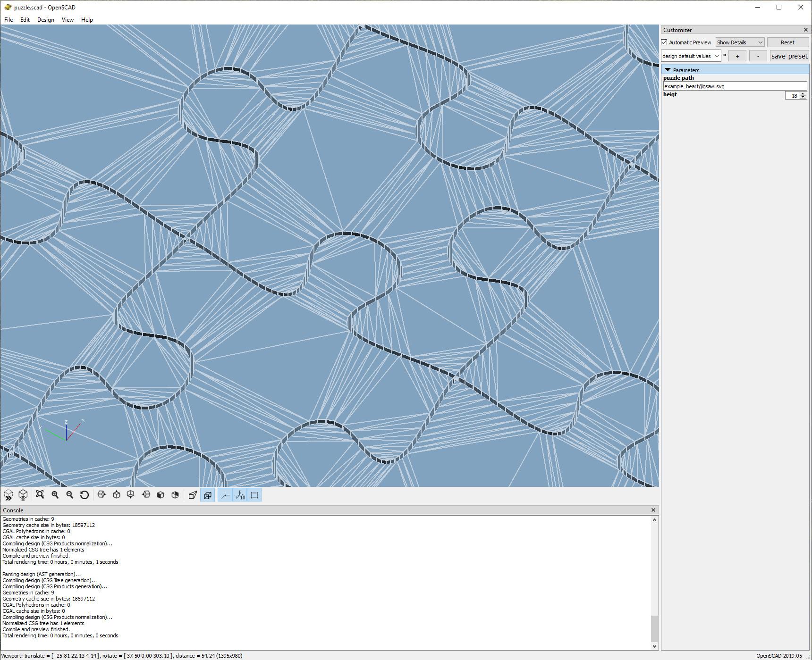Reset the view with the rotate icon
The width and height of the screenshot is (812, 660).
(x=85, y=495)
